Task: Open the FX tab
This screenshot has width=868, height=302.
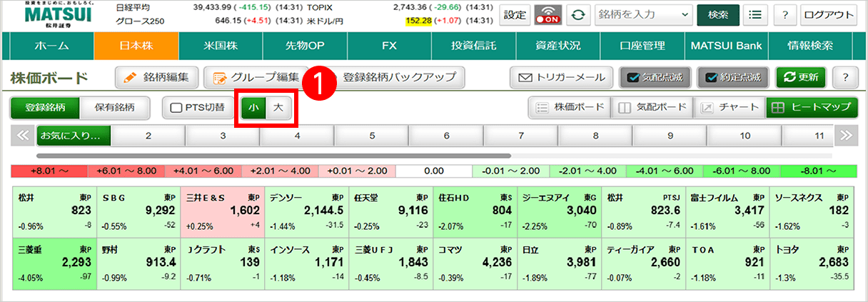Action: [389, 46]
